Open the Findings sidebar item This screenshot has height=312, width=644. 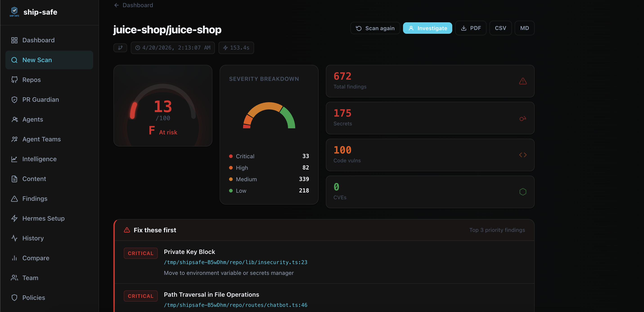pos(49,199)
